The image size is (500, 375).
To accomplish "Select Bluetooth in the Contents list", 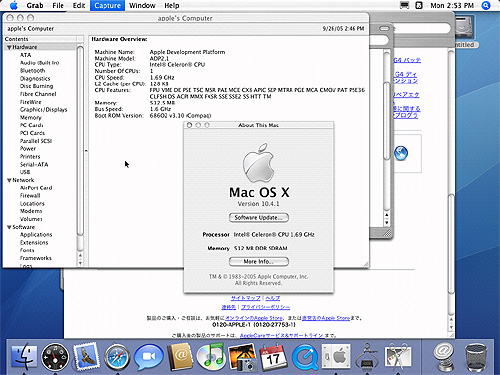I will pos(32,71).
